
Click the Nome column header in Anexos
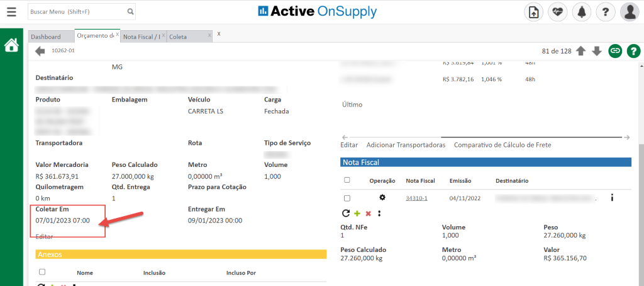click(x=85, y=273)
